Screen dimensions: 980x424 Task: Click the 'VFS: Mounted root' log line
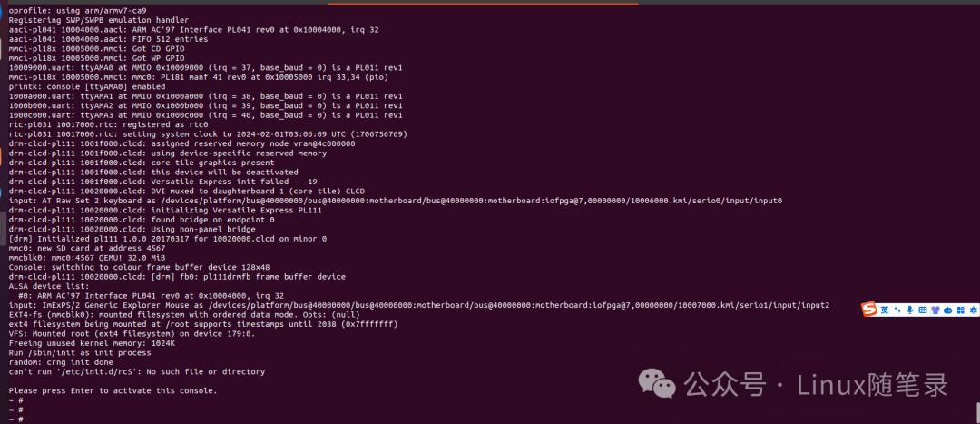click(132, 333)
